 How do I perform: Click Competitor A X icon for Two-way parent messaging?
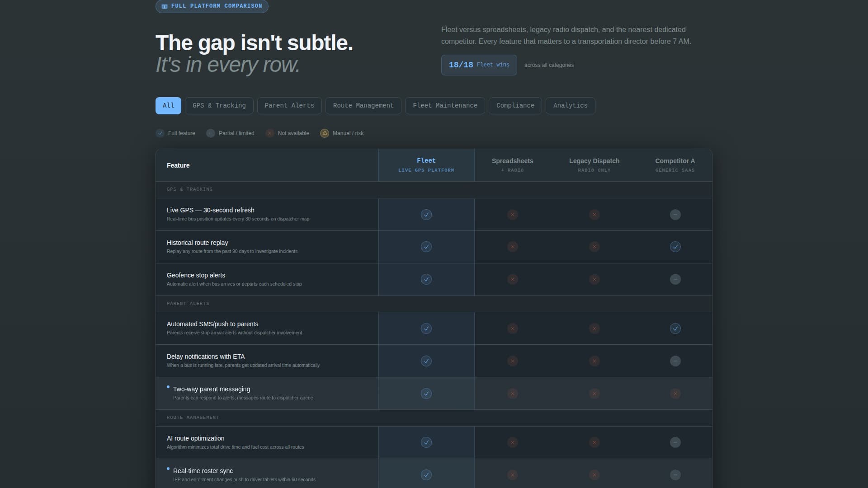pyautogui.click(x=675, y=394)
